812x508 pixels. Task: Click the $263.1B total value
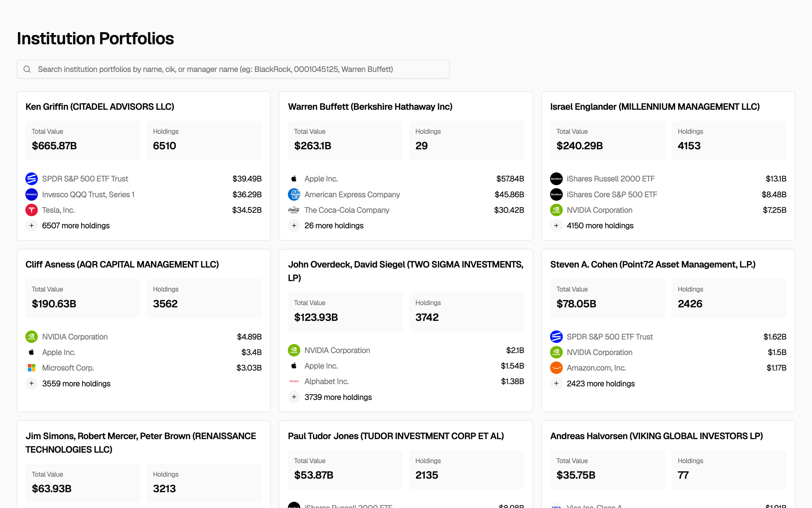pyautogui.click(x=313, y=146)
